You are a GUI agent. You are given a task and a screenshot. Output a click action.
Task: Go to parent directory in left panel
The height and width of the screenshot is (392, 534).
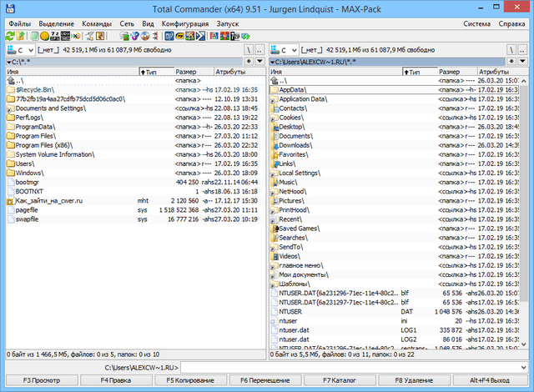[x=260, y=51]
